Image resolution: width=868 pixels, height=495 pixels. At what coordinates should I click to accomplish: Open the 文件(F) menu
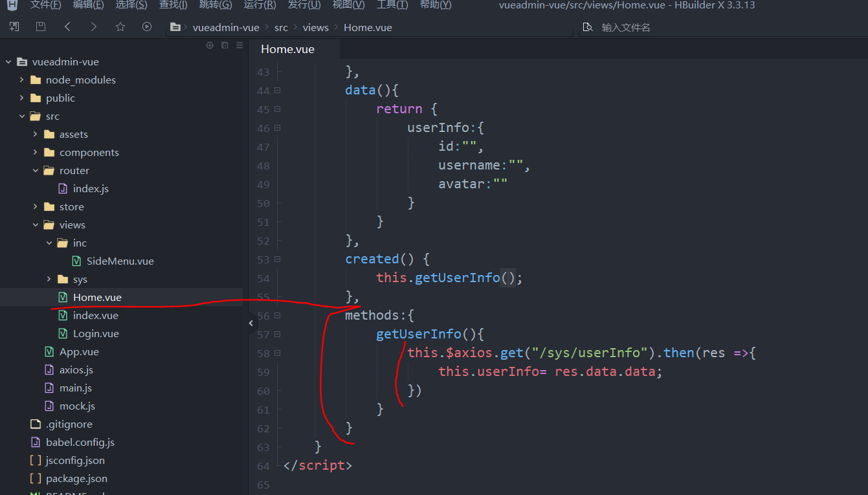coord(45,5)
